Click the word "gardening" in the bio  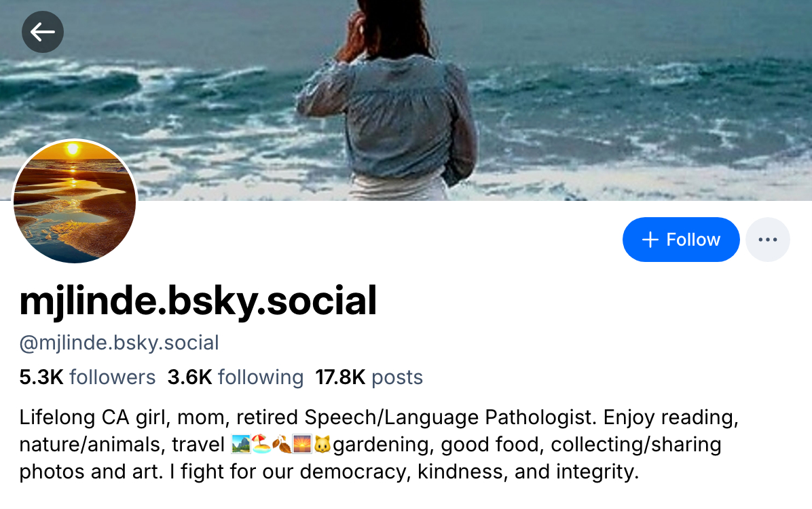click(x=381, y=445)
